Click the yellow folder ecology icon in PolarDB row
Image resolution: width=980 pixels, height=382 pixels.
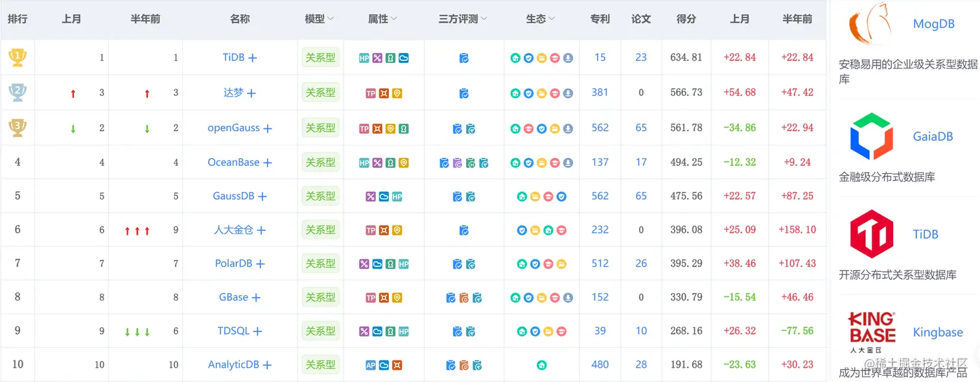[x=562, y=264]
